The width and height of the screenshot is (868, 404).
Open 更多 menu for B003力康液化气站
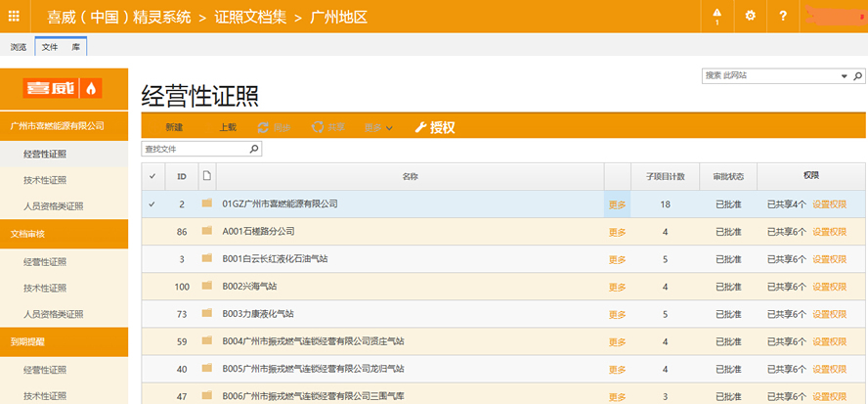pyautogui.click(x=617, y=314)
